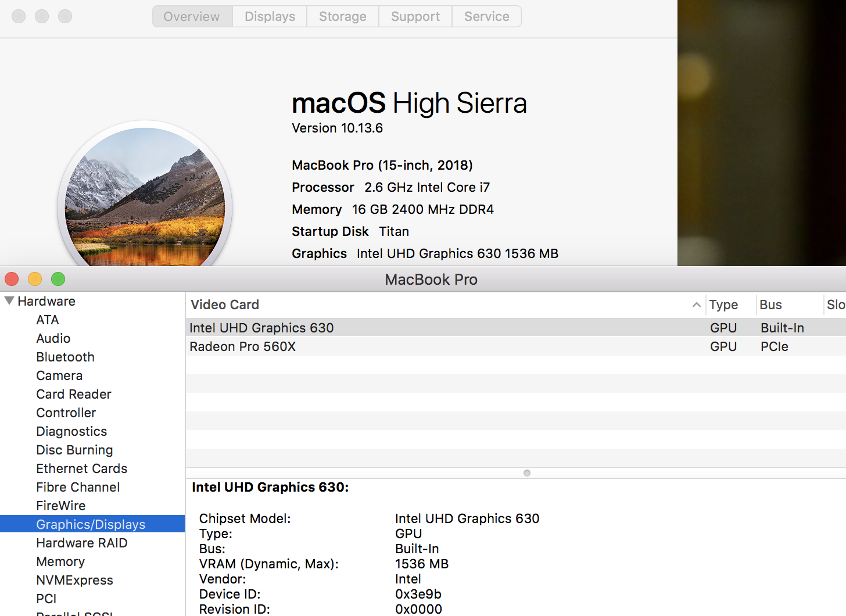Click the PCIe bus cell

(775, 346)
